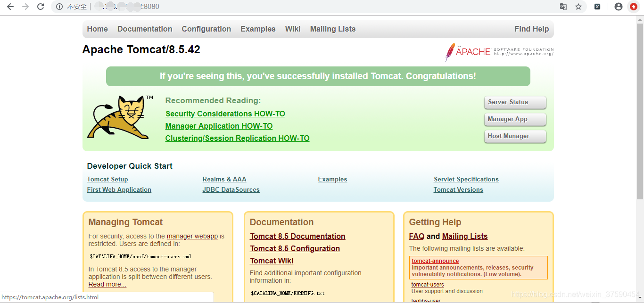Open Manager Application HOW-TO link

(x=219, y=126)
